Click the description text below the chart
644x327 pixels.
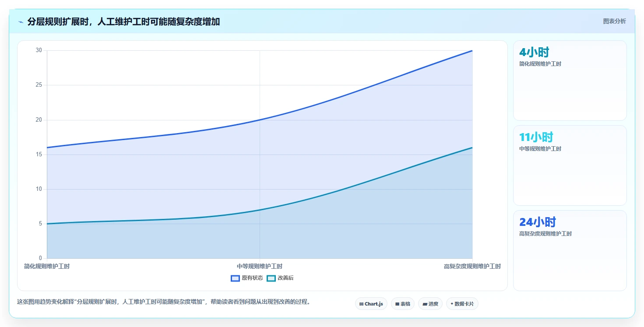[164, 302]
